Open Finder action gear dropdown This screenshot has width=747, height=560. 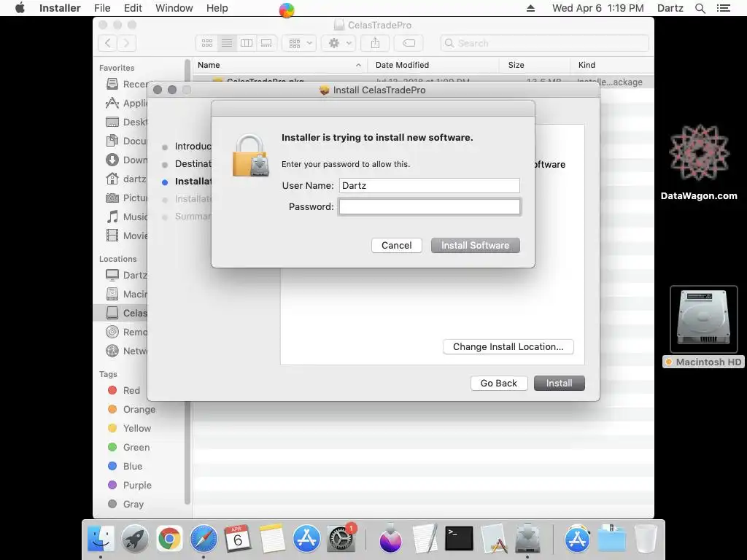[338, 43]
